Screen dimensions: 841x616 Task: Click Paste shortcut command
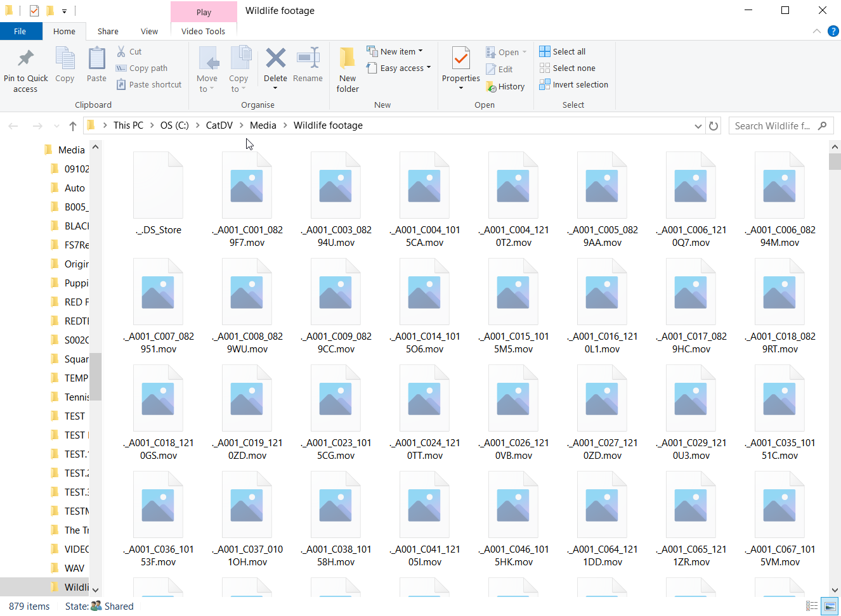pos(148,84)
